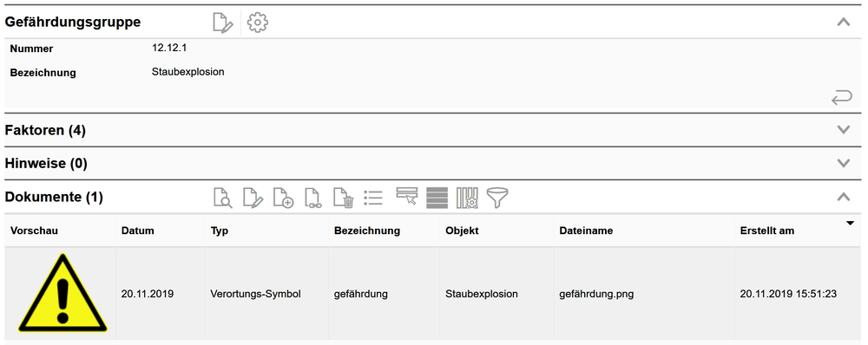
Task: Click the yellow warning sign preview thumbnail
Action: (62, 293)
